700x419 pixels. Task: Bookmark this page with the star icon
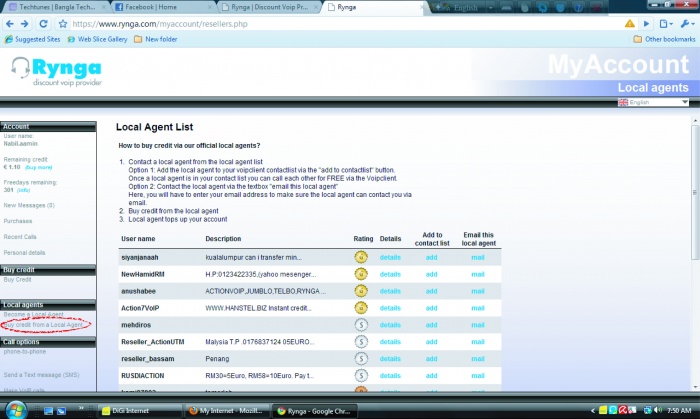(63, 24)
